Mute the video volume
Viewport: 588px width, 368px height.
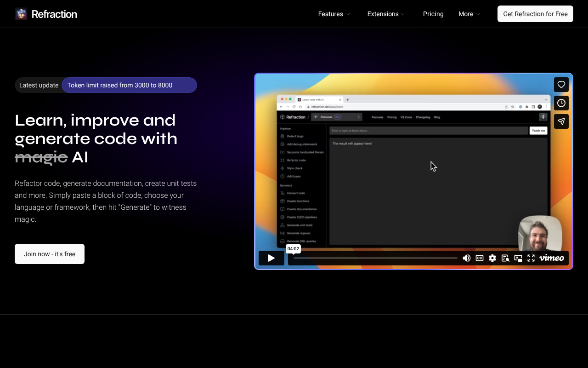466,258
